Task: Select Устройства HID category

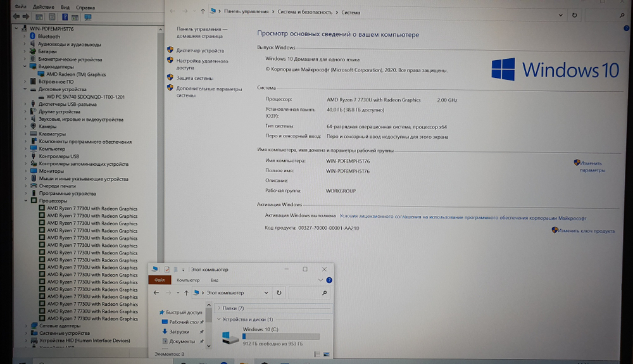Action: pos(84,341)
